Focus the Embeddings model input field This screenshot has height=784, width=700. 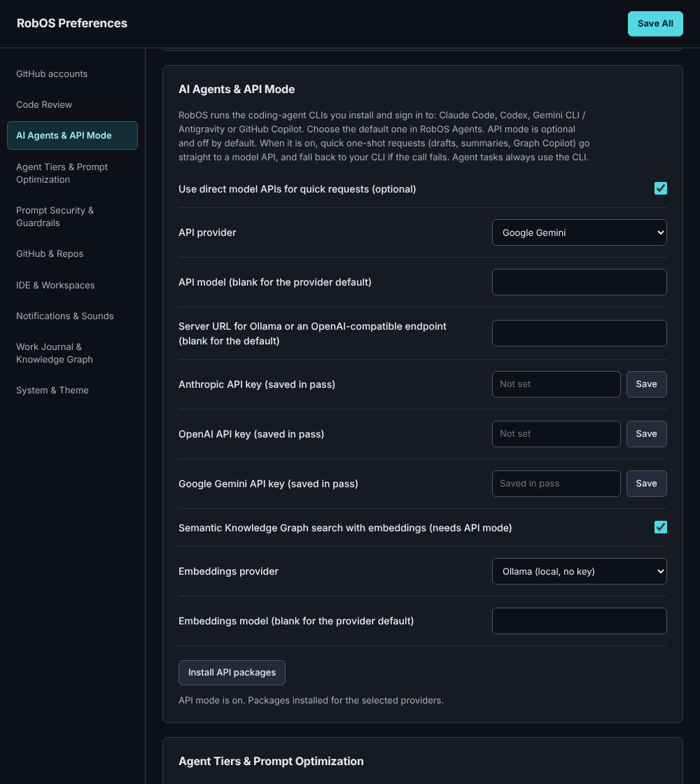coord(579,621)
